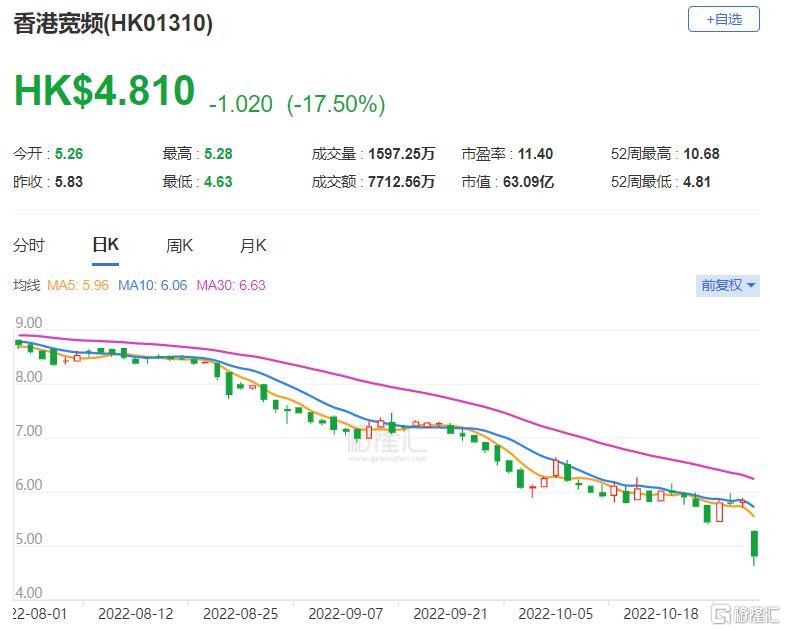Image resolution: width=786 pixels, height=631 pixels.
Task: Click the 9.00 y-axis price label
Action: [x=29, y=323]
